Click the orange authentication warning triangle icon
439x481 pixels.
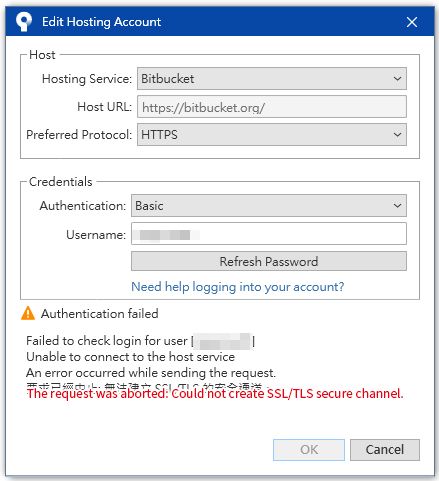[28, 313]
